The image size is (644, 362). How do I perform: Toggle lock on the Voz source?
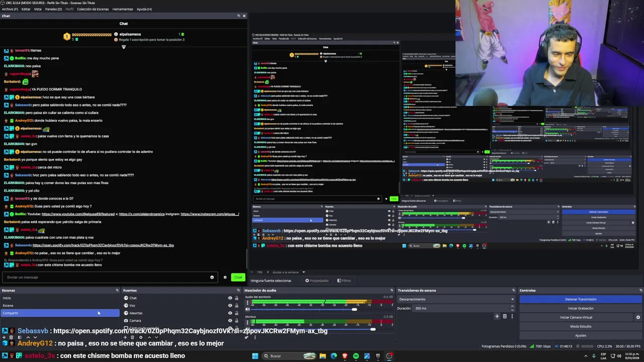click(236, 305)
